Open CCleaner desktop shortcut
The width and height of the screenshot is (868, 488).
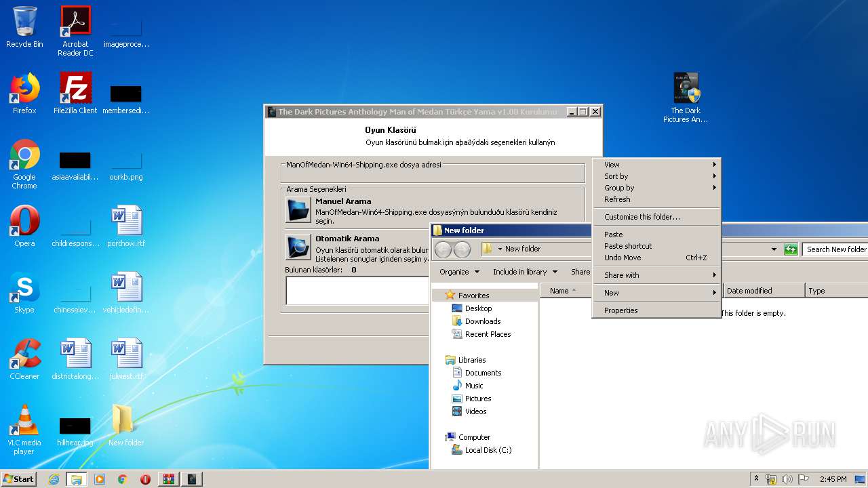[24, 359]
